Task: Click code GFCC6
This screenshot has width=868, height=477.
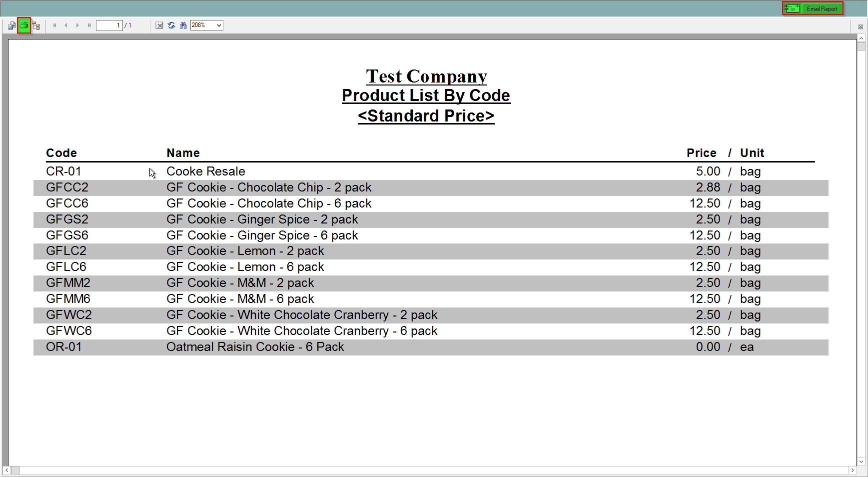Action: [x=67, y=203]
